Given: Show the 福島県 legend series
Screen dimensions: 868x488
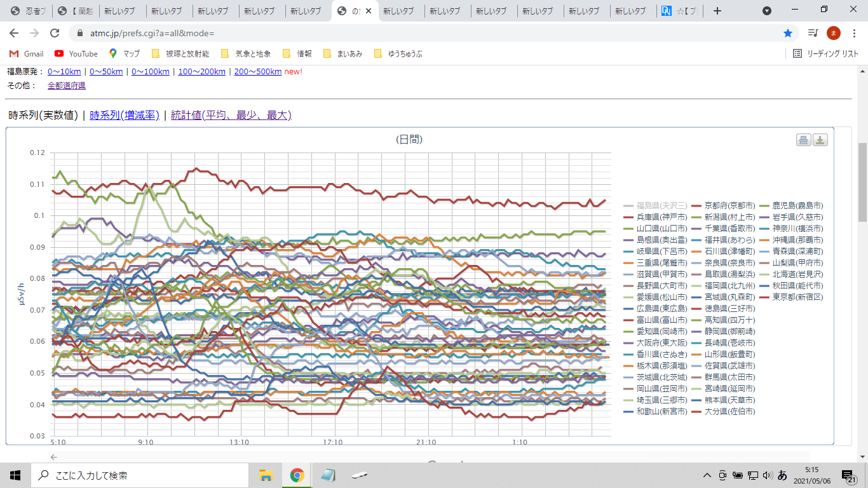Looking at the screenshot, I should (655, 205).
